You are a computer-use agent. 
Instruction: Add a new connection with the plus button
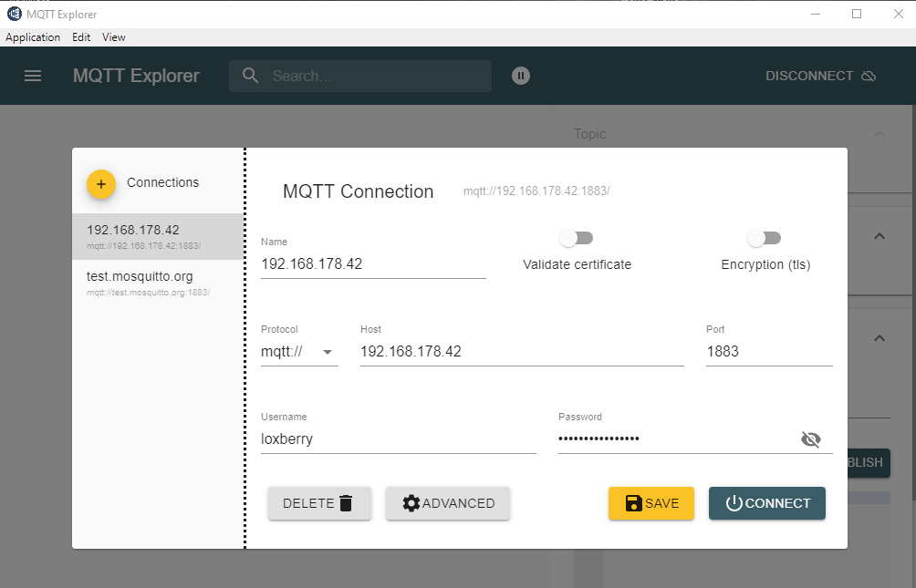101,184
